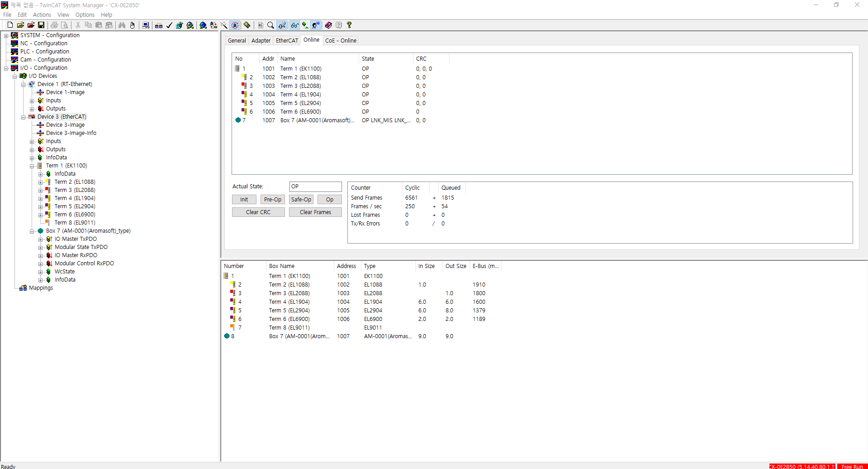Switch to the EtherCAT tab
This screenshot has height=469, width=868.
[287, 41]
